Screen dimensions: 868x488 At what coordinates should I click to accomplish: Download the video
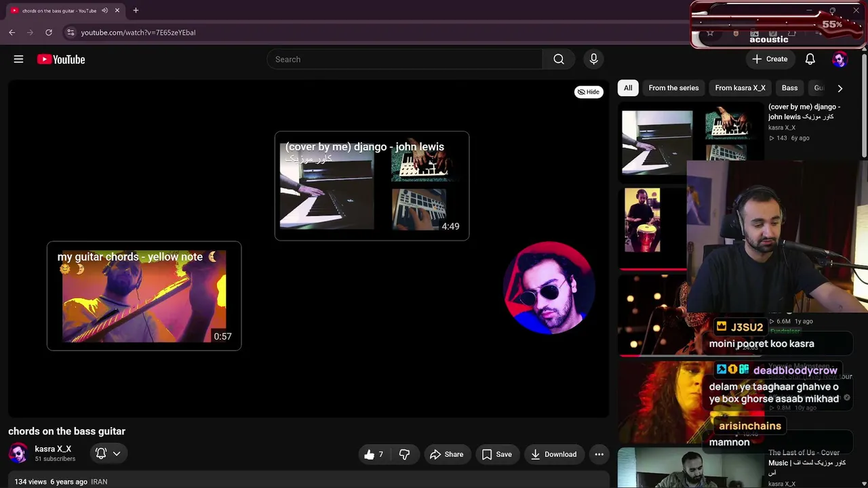pos(553,454)
